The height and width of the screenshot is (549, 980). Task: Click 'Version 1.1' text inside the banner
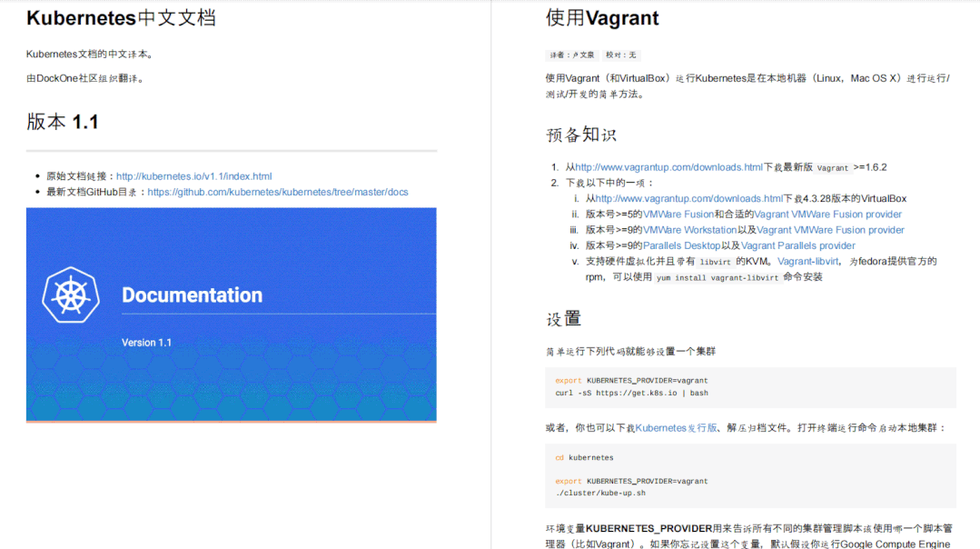[x=146, y=343]
